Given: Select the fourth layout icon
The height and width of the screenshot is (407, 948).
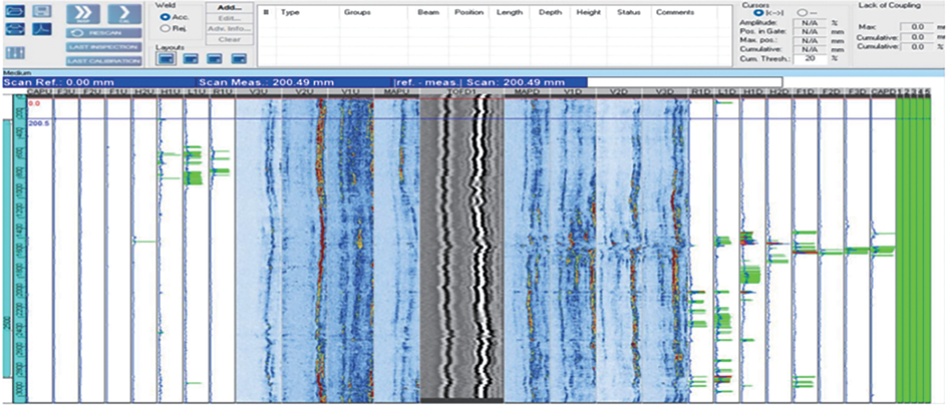Looking at the screenshot, I should [239, 59].
